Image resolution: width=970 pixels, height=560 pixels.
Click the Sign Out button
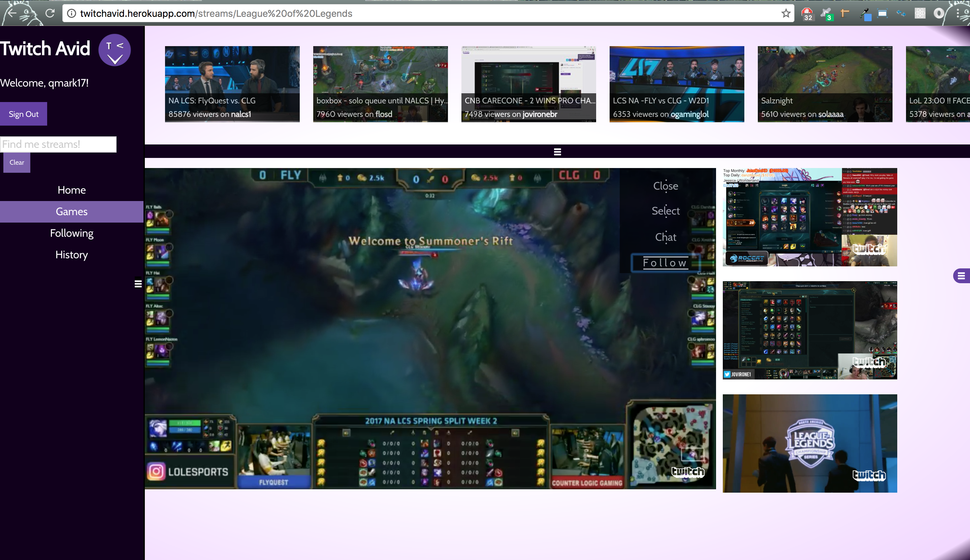[x=24, y=114]
